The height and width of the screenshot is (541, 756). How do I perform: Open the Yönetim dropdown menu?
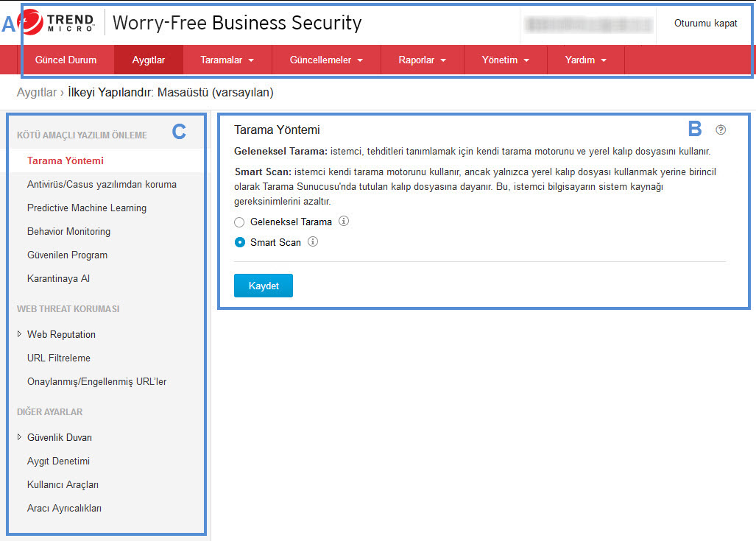[x=505, y=60]
